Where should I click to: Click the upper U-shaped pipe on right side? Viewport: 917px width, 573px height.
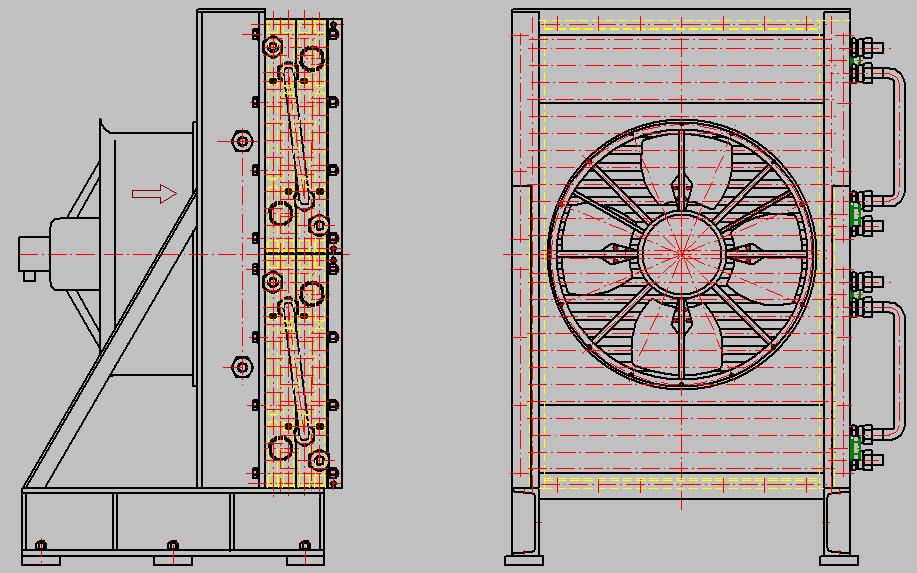[x=894, y=130]
